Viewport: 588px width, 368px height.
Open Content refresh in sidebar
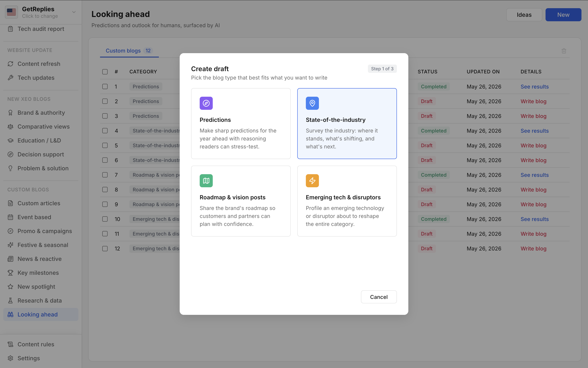(x=41, y=64)
